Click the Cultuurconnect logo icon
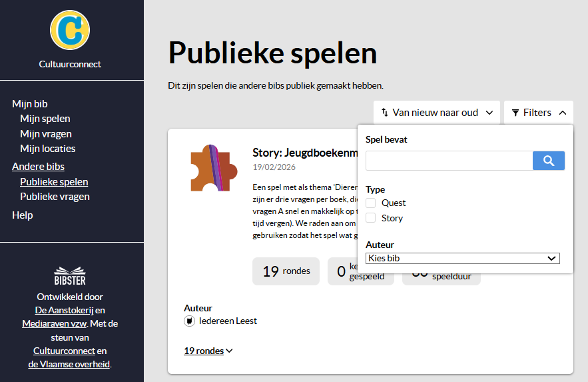This screenshot has width=588, height=382. pyautogui.click(x=70, y=29)
